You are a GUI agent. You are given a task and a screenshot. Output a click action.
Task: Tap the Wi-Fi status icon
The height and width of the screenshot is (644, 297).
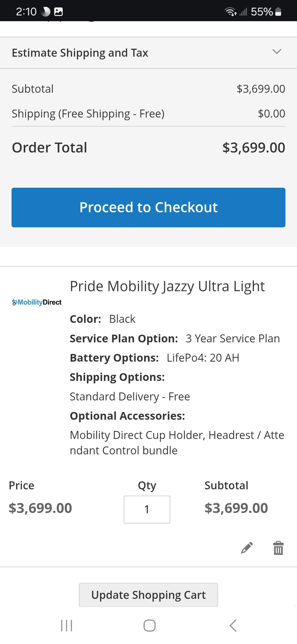click(230, 12)
